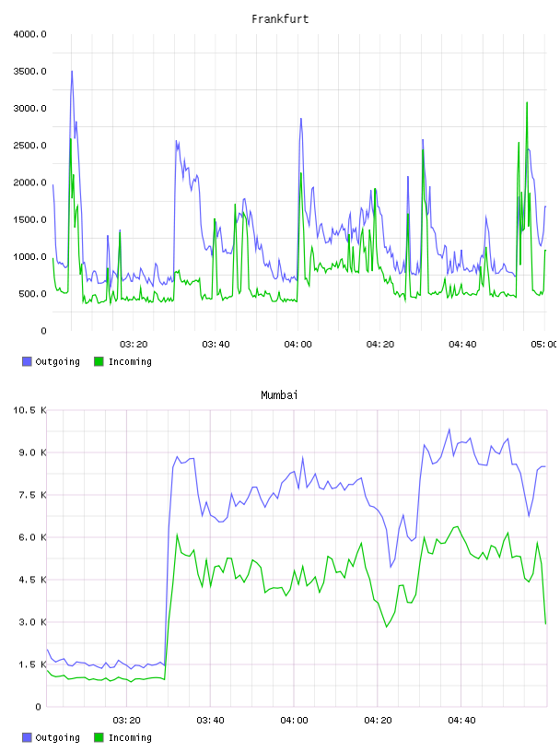Image resolution: width=560 pixels, height=752 pixels.
Task: Click the 9.0 K label on Mumbai axis
Action: pos(32,452)
